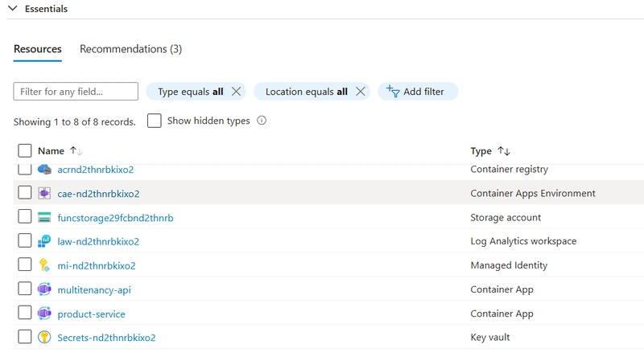Open the 'Location equals all' filter
The image size is (644, 361).
(307, 92)
